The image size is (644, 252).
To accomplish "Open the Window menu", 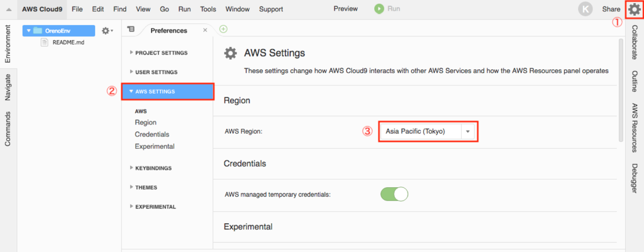I will pos(237,9).
